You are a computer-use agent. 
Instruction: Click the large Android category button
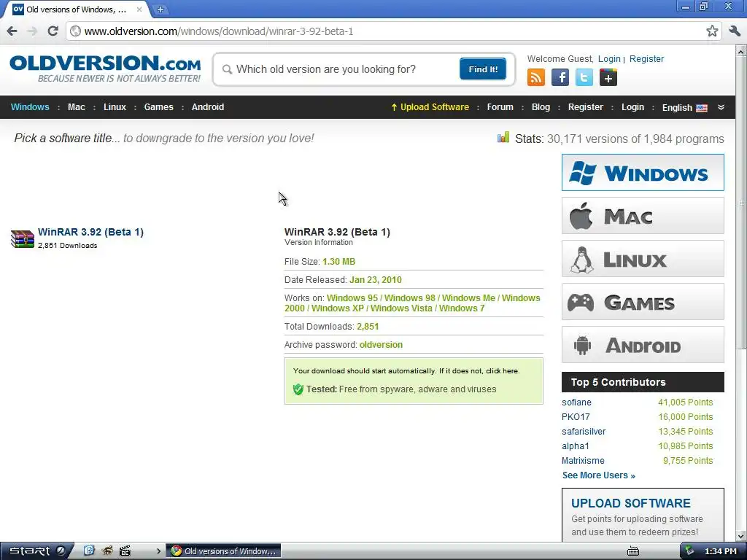point(643,345)
